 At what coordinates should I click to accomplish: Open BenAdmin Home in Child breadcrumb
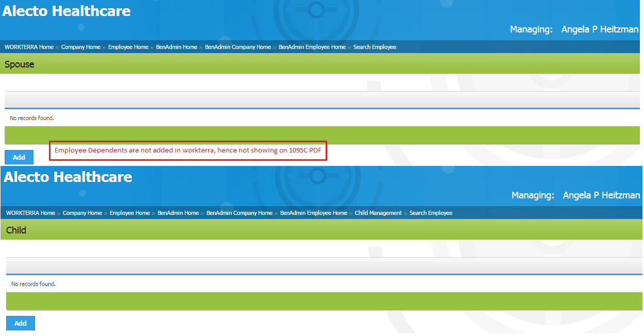click(x=178, y=213)
